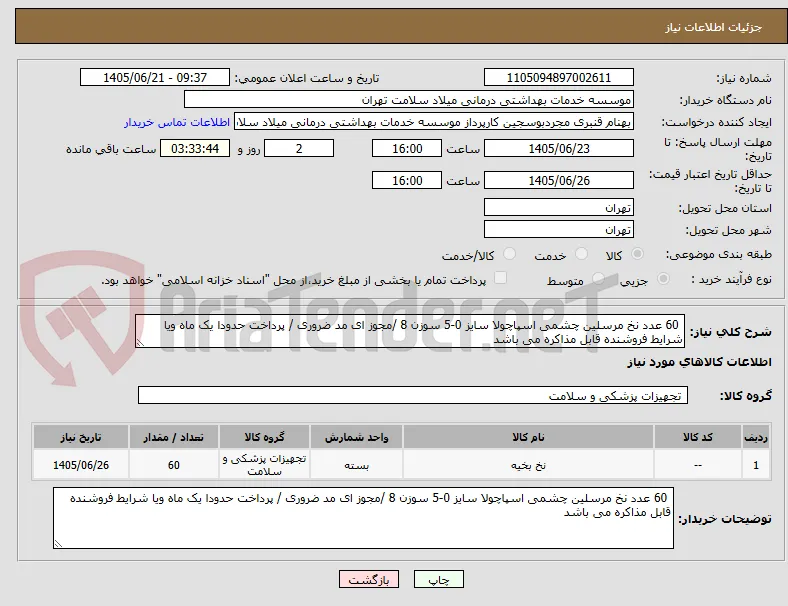Click the کد کالا column header
This screenshot has height=606, width=788.
(698, 437)
